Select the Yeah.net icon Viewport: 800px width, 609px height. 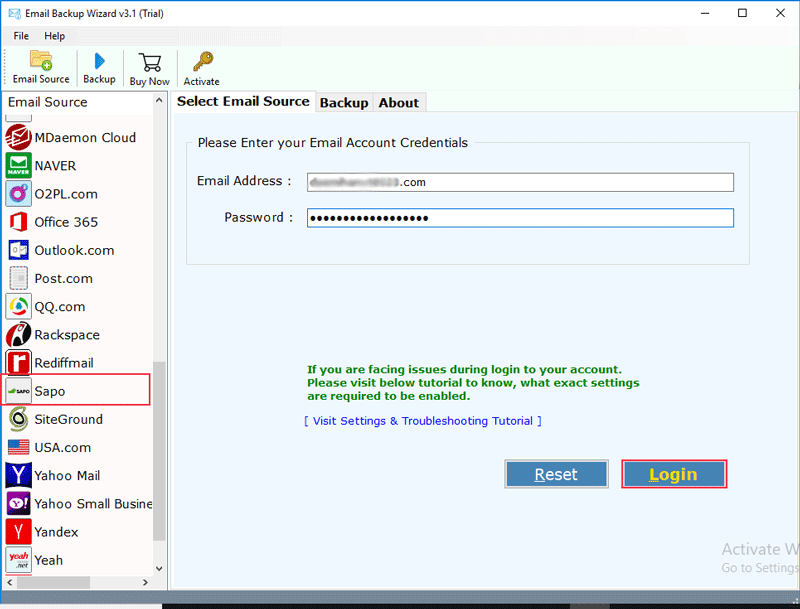[x=18, y=560]
